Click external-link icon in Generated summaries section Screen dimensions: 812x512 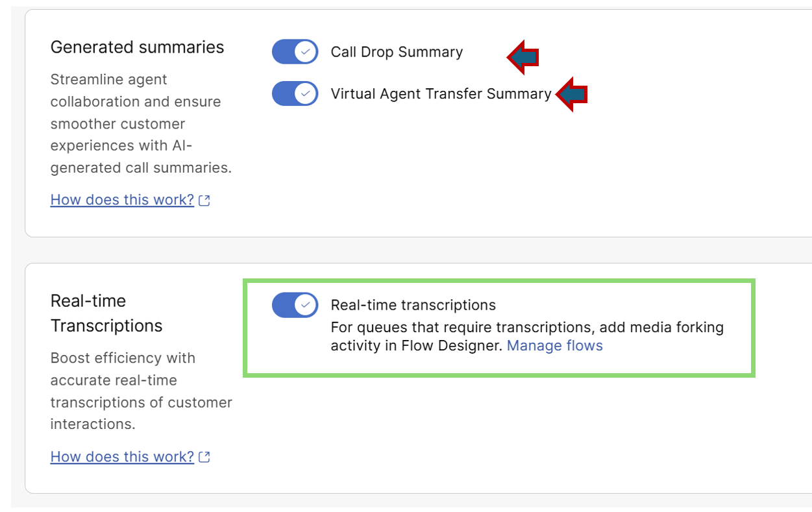coord(204,201)
